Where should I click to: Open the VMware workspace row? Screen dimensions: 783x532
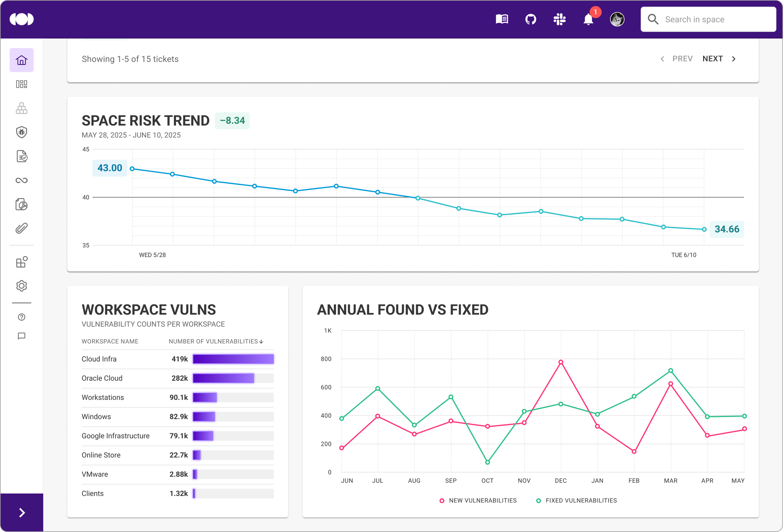178,474
